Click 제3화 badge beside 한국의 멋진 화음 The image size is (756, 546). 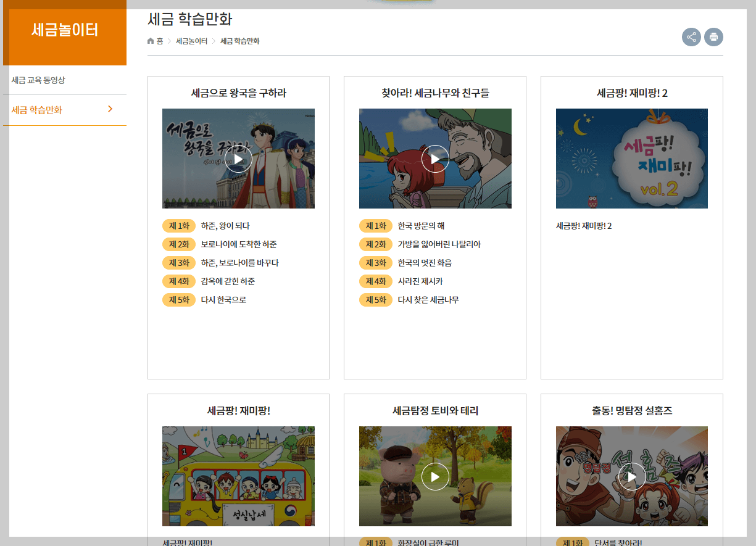(376, 263)
